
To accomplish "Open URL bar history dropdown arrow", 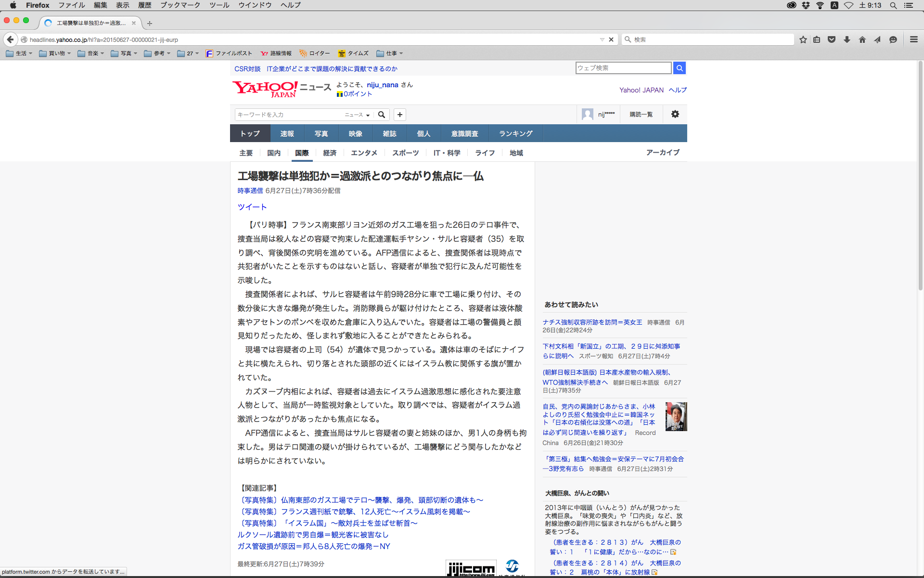I will (x=602, y=39).
